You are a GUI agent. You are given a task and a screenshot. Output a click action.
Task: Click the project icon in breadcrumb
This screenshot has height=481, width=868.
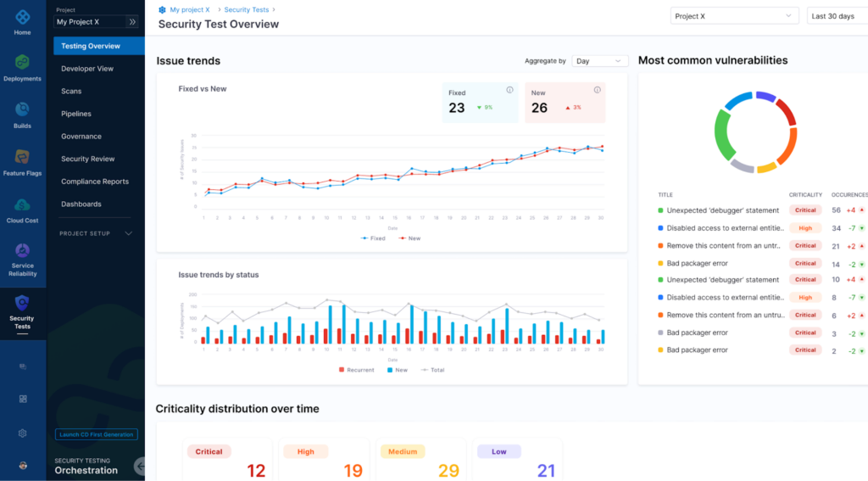click(162, 10)
